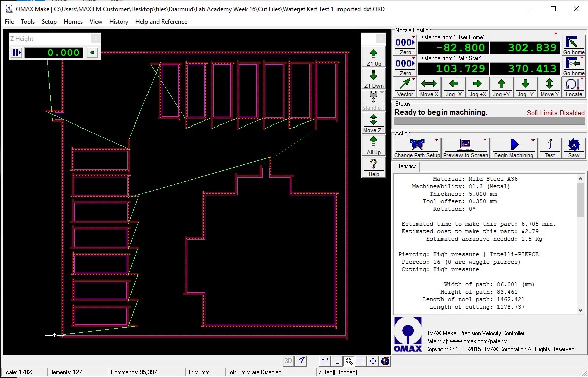The height and width of the screenshot is (378, 588).
Task: Click Change Path Setup butterfly icon
Action: click(x=417, y=148)
